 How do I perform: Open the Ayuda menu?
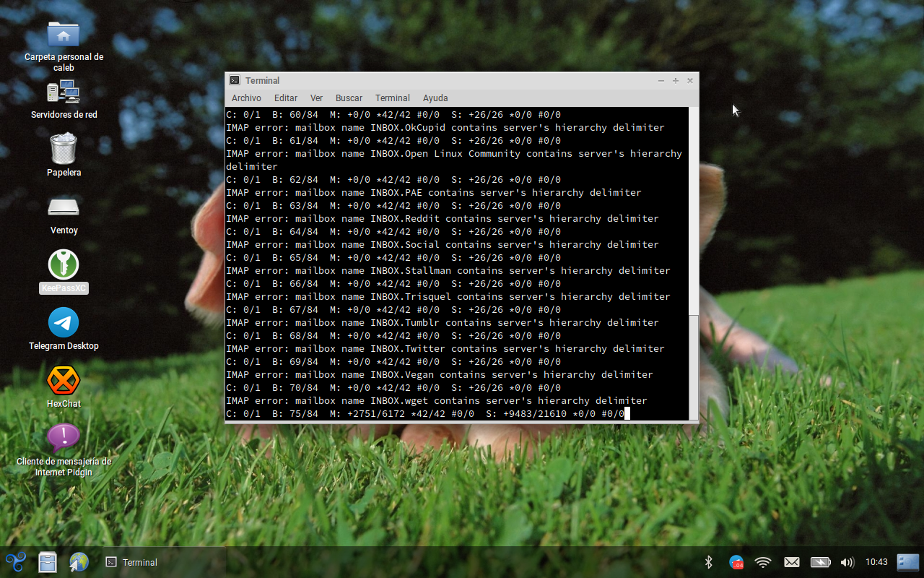435,98
